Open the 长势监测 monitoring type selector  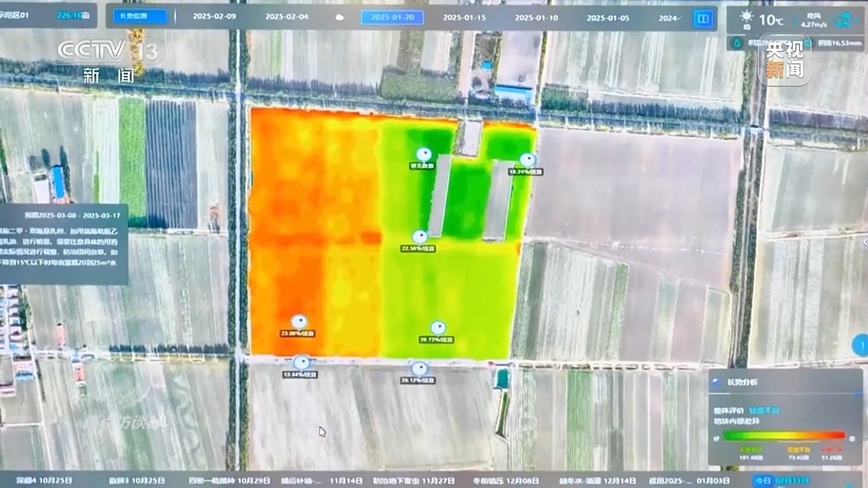pyautogui.click(x=140, y=17)
